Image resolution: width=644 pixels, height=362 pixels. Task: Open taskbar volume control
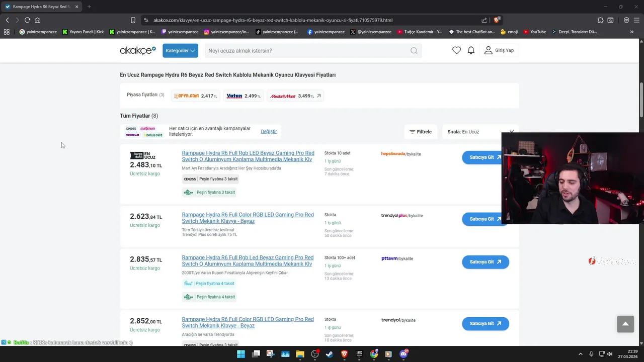tap(610, 354)
